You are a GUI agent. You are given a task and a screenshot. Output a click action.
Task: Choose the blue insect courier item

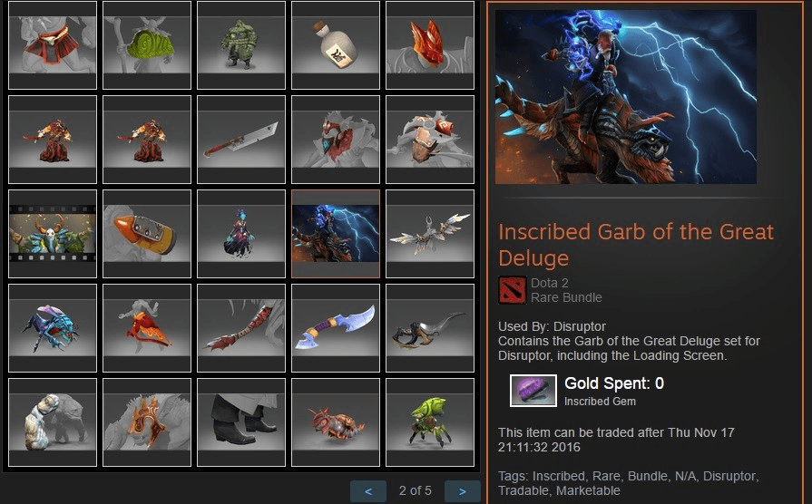click(x=53, y=328)
